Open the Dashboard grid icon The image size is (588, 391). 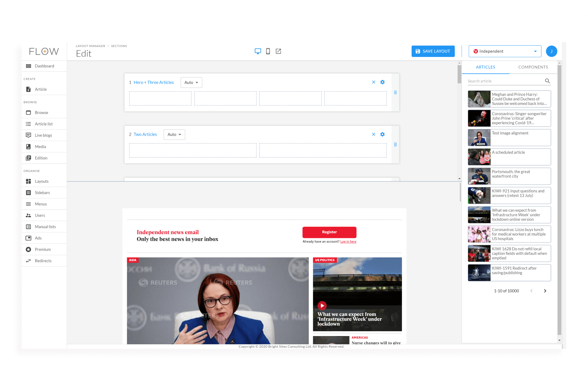coord(28,66)
